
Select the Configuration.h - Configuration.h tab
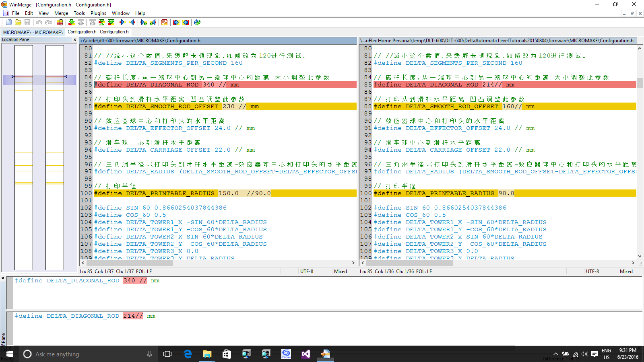pos(98,32)
